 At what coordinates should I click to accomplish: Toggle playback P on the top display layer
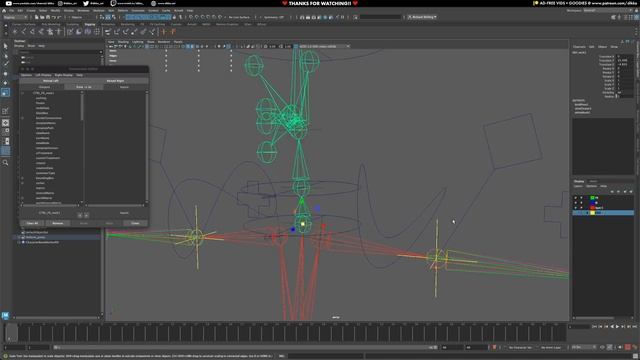(x=581, y=198)
